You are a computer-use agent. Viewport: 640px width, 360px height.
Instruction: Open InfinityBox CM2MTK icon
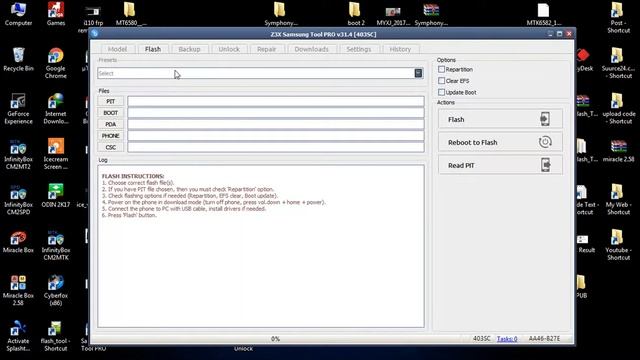click(x=56, y=245)
